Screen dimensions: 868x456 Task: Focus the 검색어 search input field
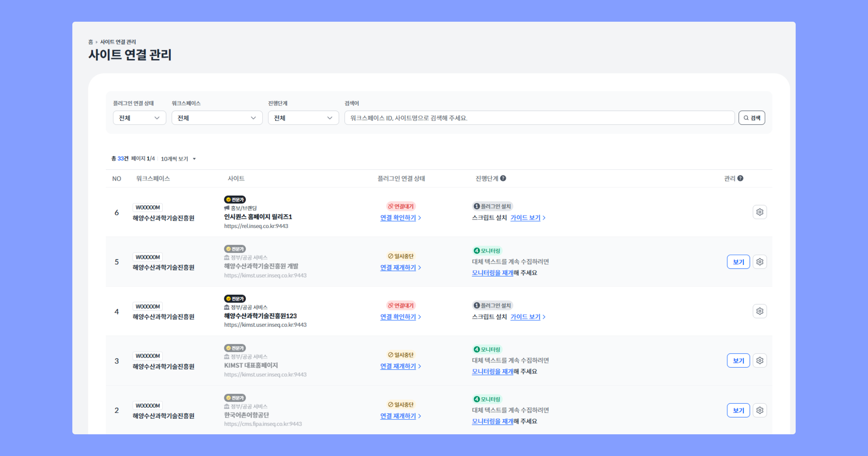point(539,118)
